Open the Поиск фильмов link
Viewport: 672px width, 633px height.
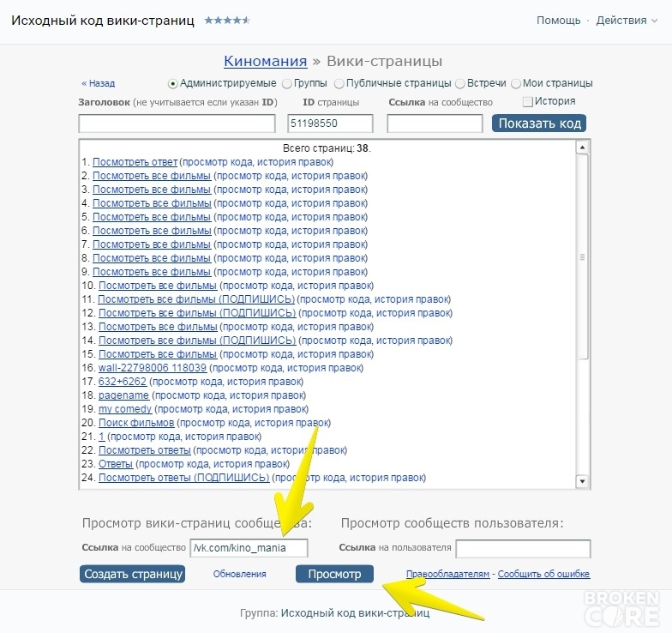click(x=136, y=423)
